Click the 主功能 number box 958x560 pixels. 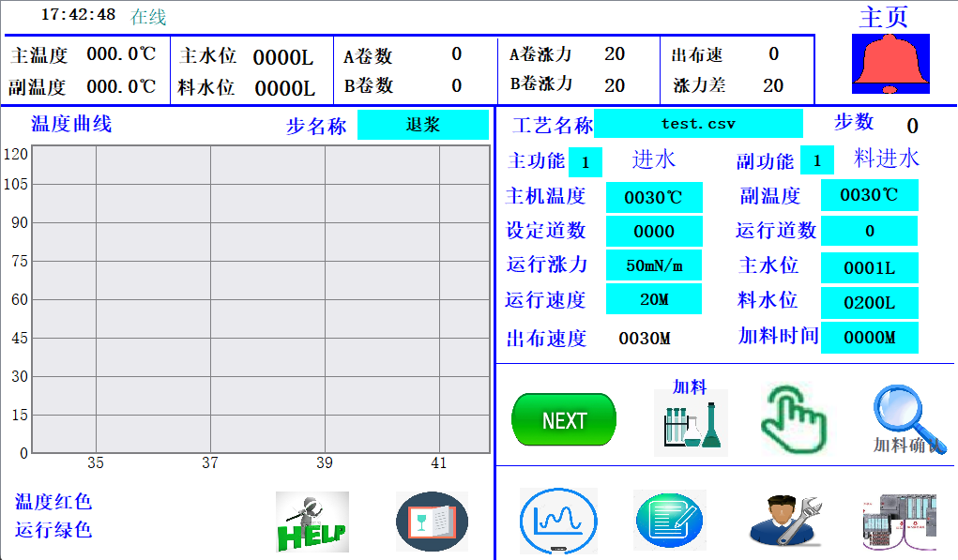point(585,162)
